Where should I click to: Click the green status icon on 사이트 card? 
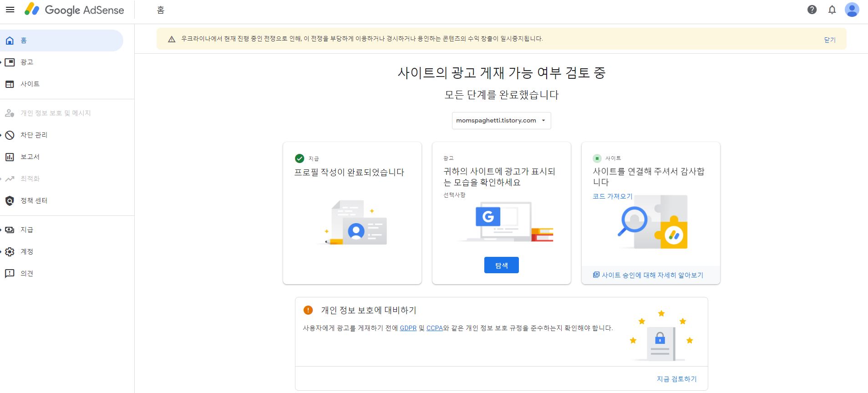click(597, 158)
